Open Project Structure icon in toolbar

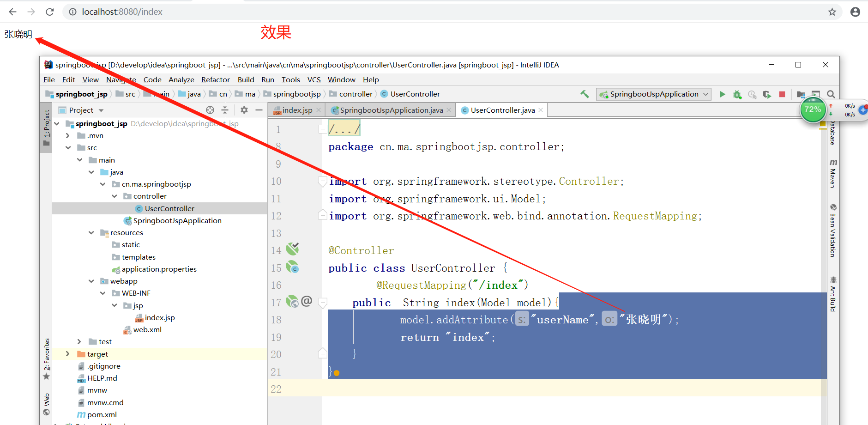coord(801,94)
